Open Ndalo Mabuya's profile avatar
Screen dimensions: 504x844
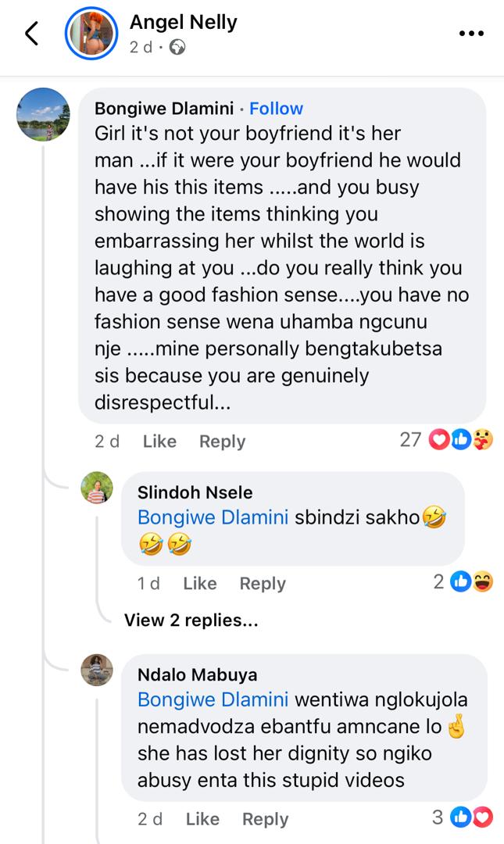(x=97, y=671)
